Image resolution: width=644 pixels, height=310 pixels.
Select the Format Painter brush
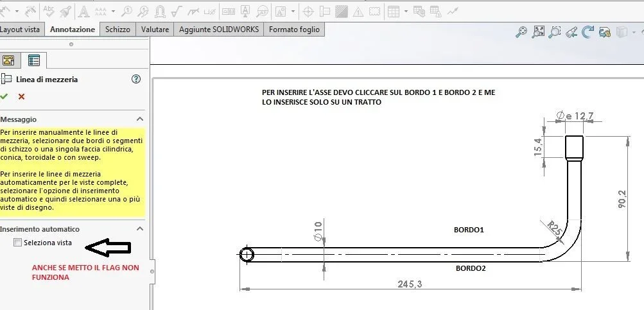(65, 12)
